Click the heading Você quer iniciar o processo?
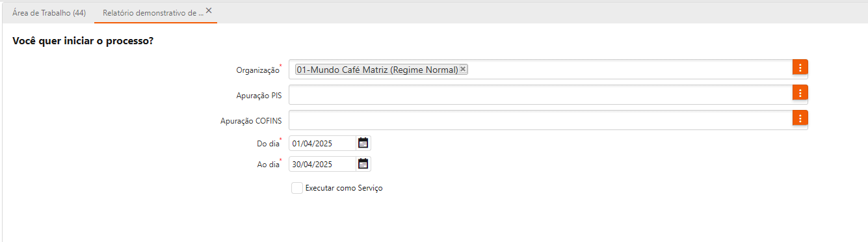 (83, 41)
